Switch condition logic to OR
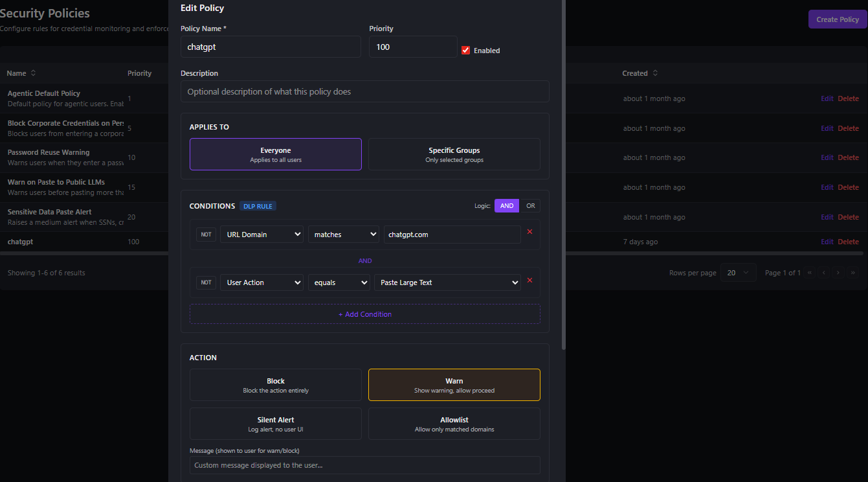The image size is (868, 482). coord(530,206)
